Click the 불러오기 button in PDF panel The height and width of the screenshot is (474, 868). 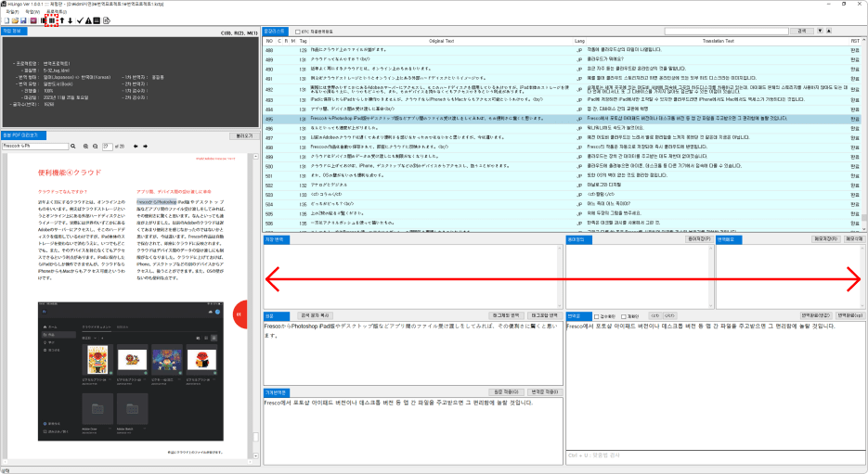click(244, 135)
